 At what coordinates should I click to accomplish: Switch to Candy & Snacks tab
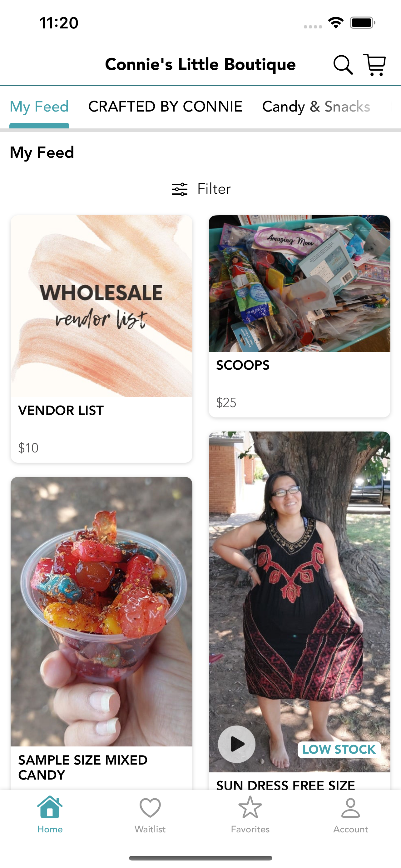[316, 107]
